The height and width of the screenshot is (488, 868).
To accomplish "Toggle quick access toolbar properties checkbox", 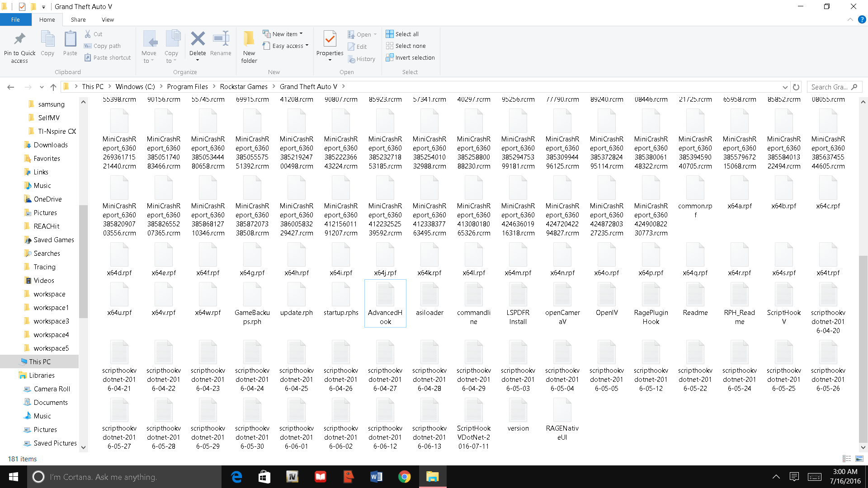I will click(22, 6).
